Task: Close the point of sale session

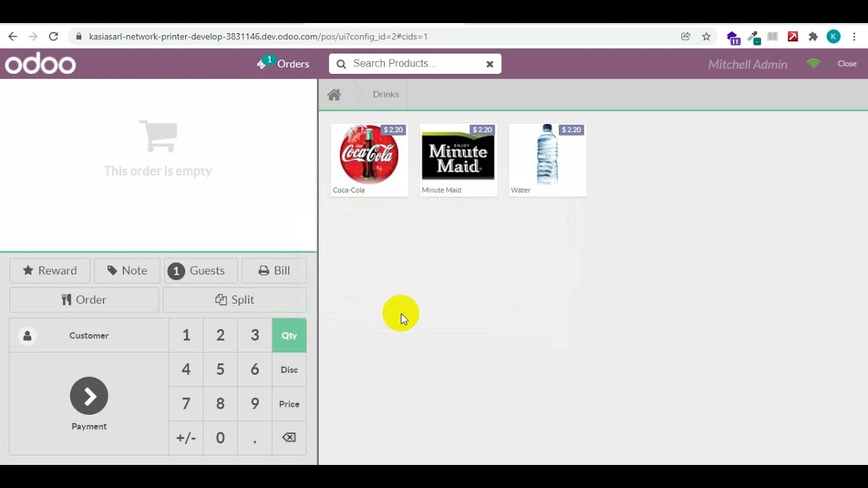Action: [847, 64]
